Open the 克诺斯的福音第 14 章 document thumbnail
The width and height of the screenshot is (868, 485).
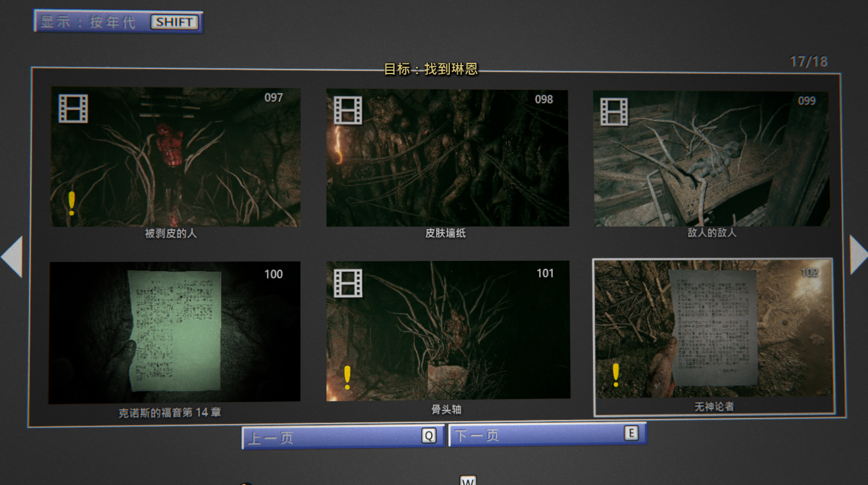pyautogui.click(x=175, y=333)
